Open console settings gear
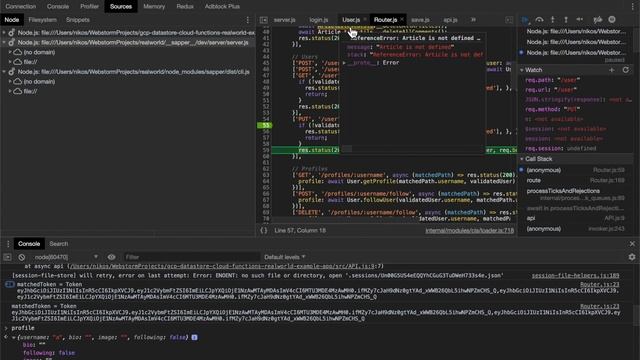 pos(632,257)
